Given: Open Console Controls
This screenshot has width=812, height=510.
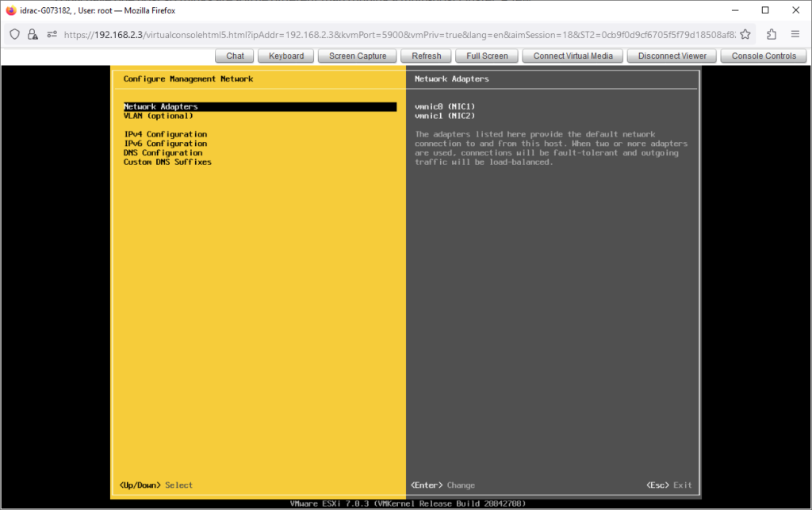Looking at the screenshot, I should click(x=764, y=56).
